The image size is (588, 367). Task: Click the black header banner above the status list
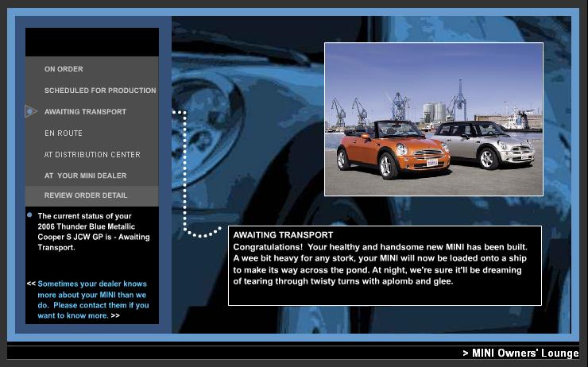[x=92, y=42]
